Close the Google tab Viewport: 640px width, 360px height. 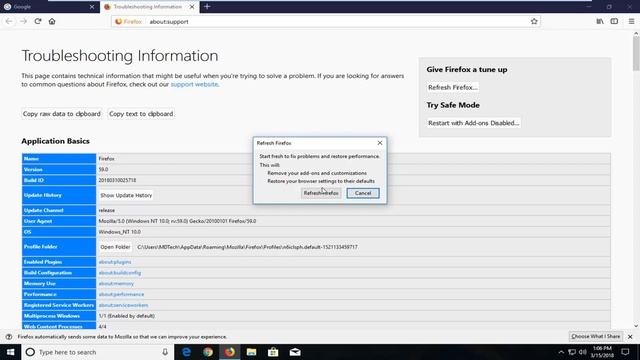point(92,7)
